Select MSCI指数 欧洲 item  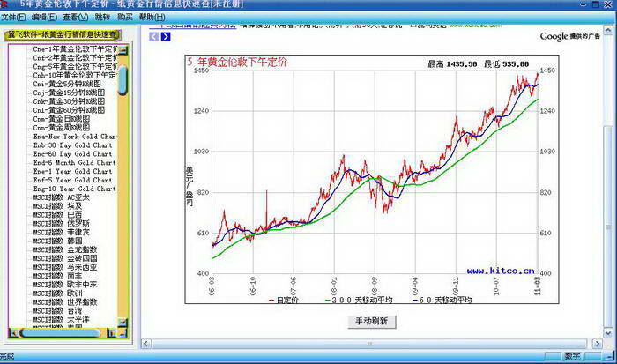[x=57, y=293]
